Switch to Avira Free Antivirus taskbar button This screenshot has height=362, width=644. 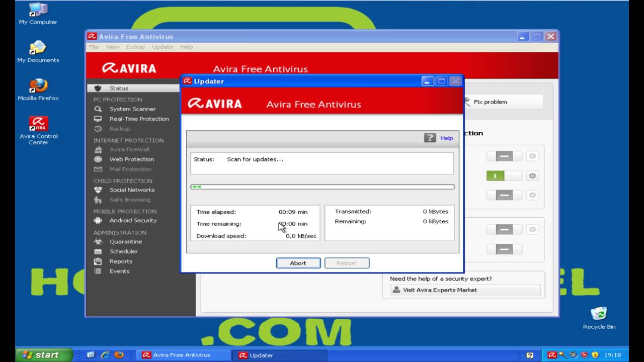pos(184,355)
